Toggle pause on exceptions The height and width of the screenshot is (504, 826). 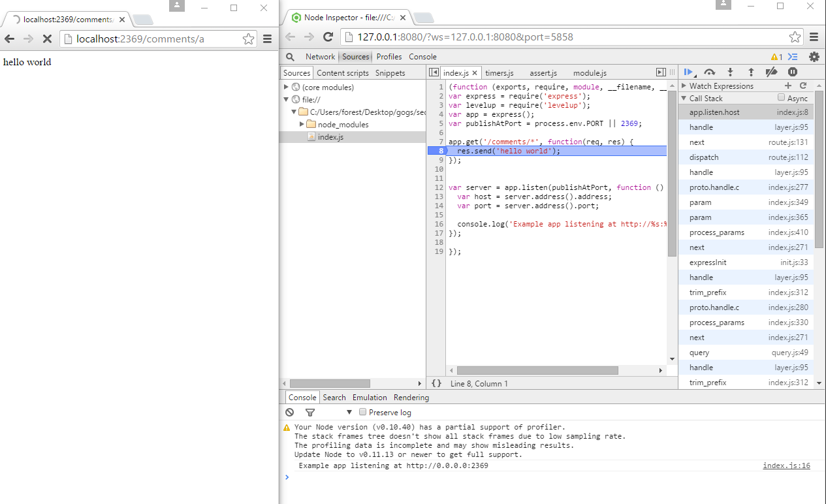(793, 72)
